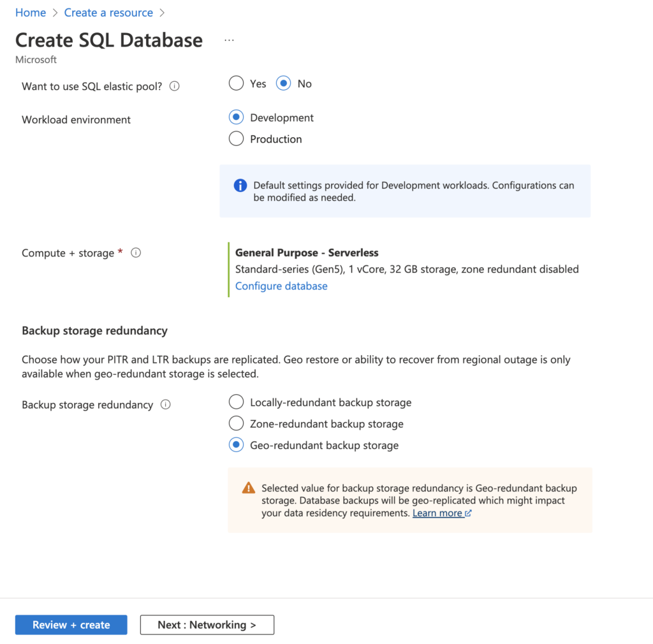Select Locally-redundant backup storage

(237, 402)
